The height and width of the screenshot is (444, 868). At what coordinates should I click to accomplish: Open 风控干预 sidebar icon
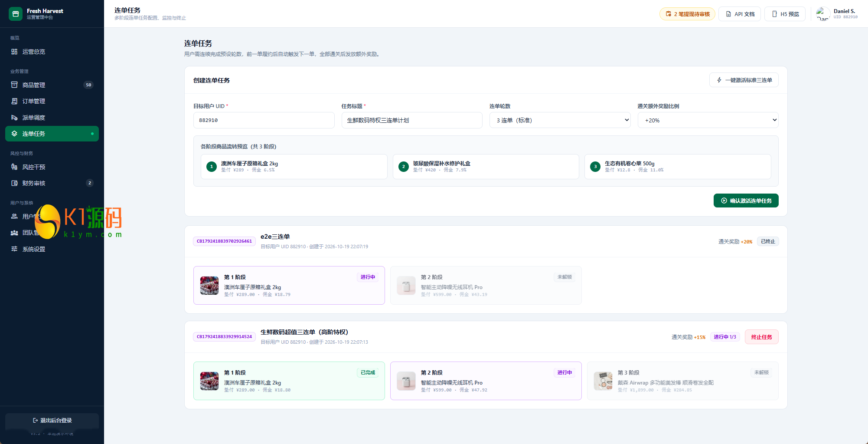click(14, 167)
